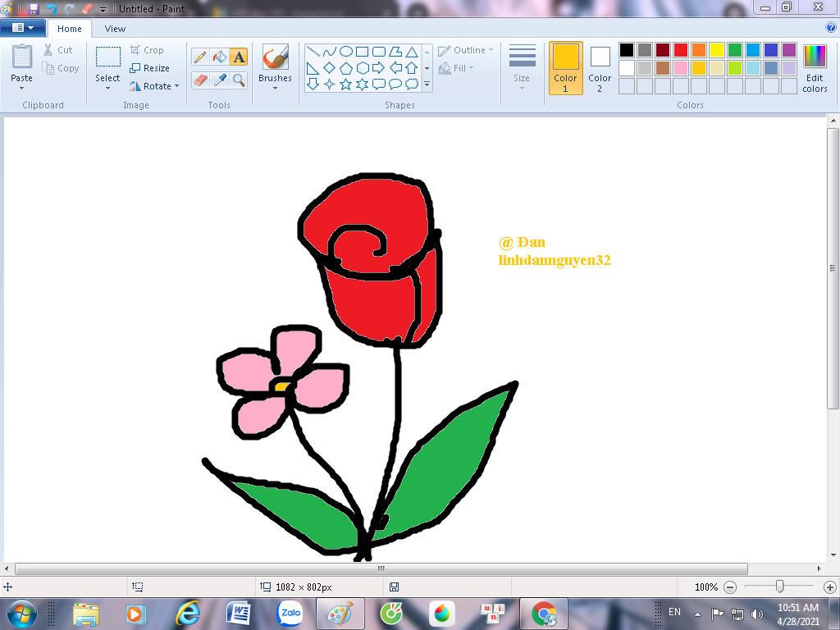The image size is (840, 630).
Task: Choose the Right arrow shape
Action: coord(379,68)
